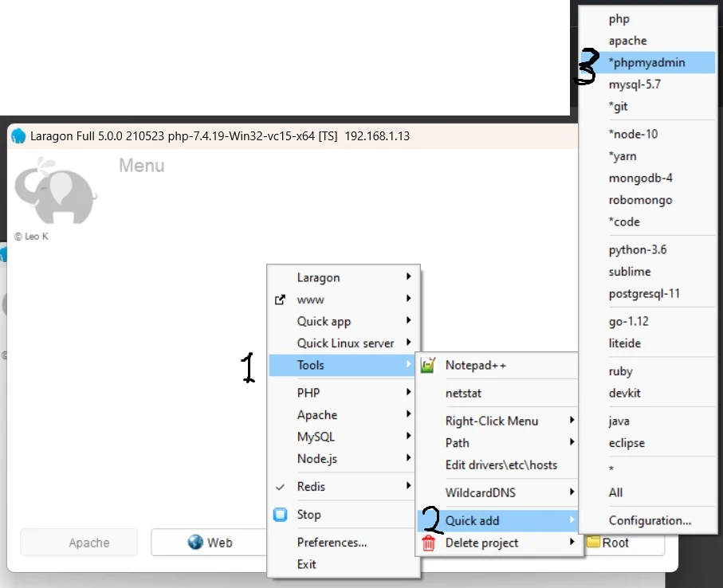Choose devkit from Quick add list
This screenshot has height=588, width=723.
(x=647, y=393)
